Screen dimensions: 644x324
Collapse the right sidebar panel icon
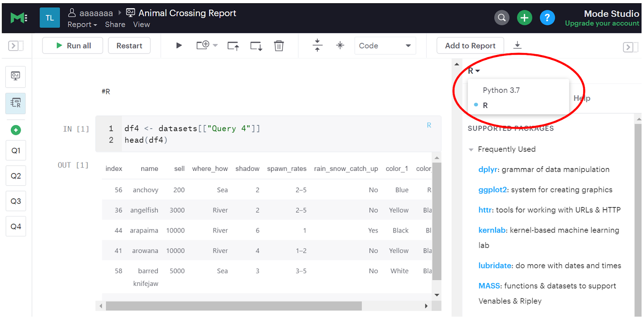point(630,47)
